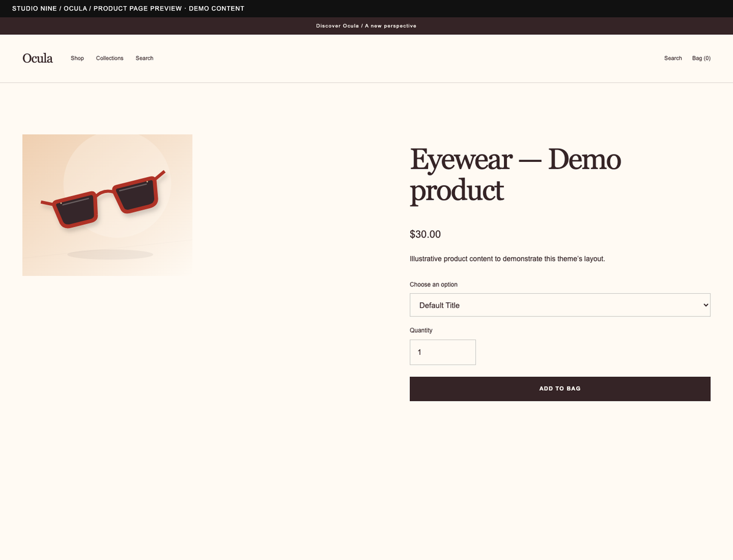Click the Quantity label

421,330
